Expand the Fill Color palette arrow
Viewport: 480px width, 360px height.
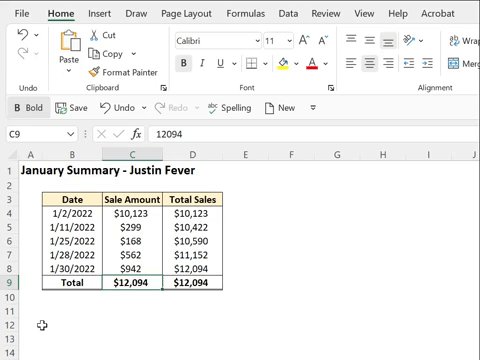tap(296, 63)
